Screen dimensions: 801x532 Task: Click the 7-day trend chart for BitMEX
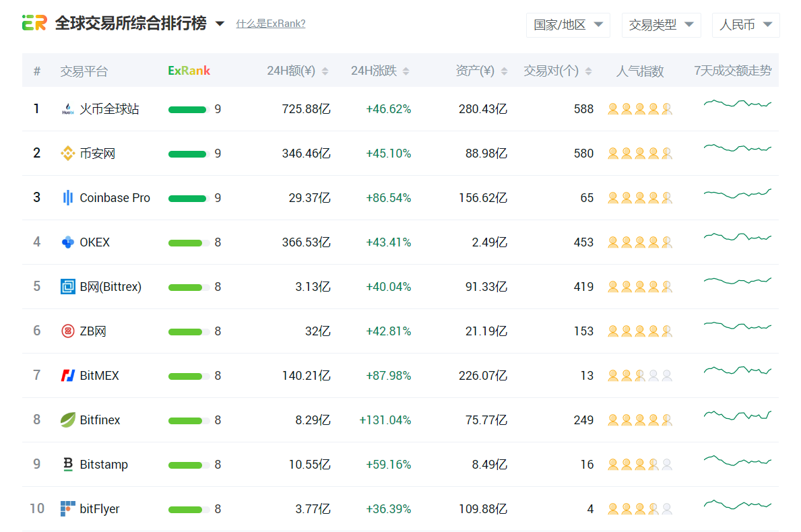(737, 370)
